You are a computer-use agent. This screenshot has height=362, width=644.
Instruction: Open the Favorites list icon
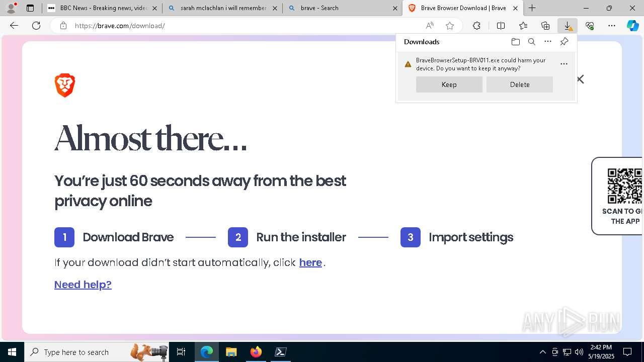[x=523, y=26]
